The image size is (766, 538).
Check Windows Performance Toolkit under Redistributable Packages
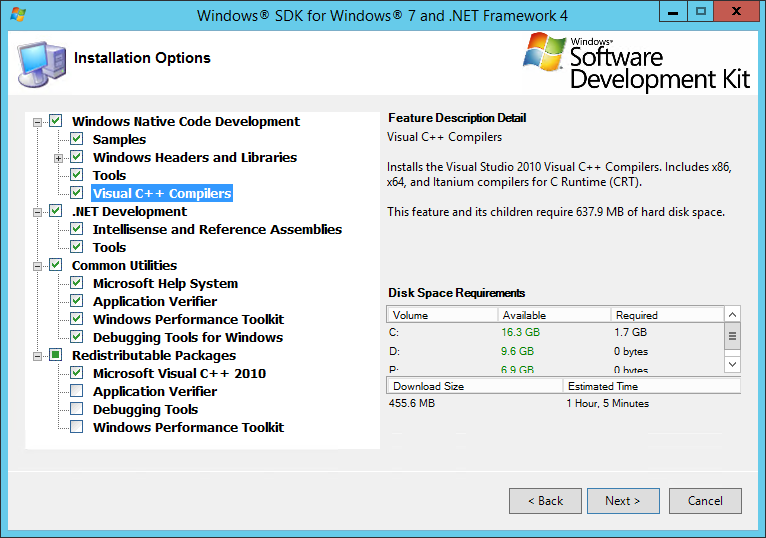[x=77, y=427]
